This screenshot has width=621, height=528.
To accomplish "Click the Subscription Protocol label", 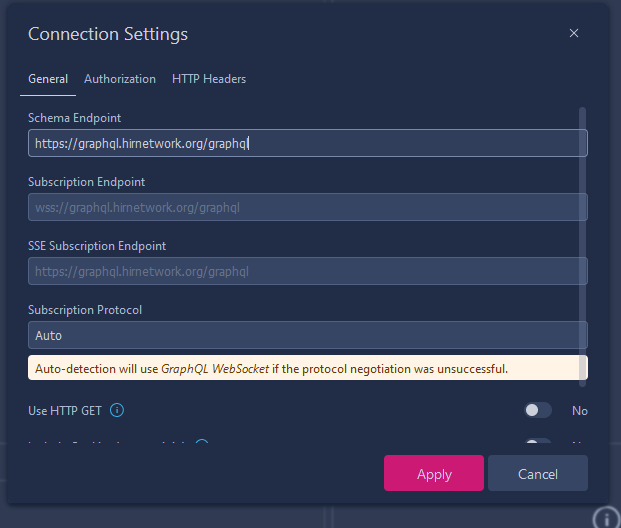I will 85,310.
